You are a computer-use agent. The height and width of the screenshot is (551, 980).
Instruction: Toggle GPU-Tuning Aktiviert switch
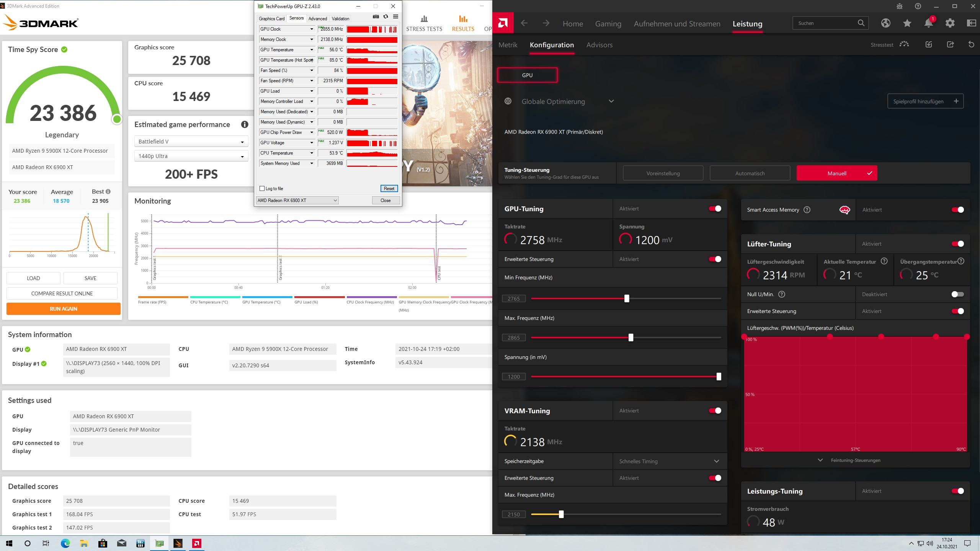(x=715, y=209)
